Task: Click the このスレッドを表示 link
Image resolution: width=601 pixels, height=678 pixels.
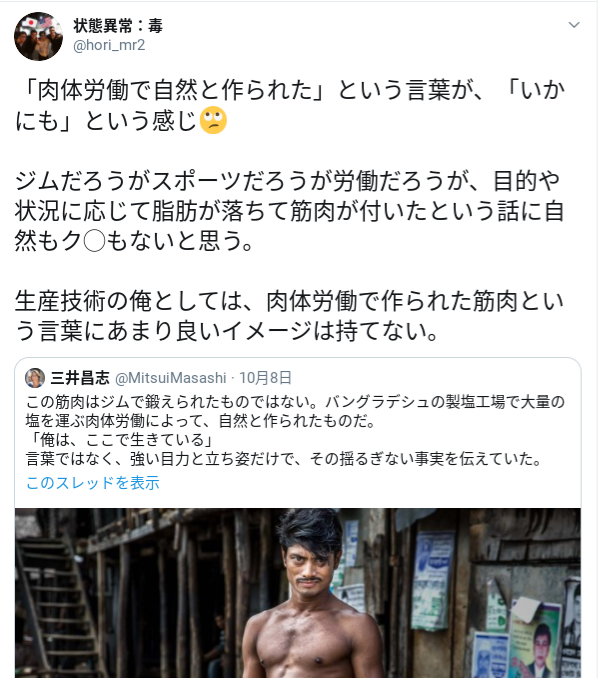Action: coord(92,483)
